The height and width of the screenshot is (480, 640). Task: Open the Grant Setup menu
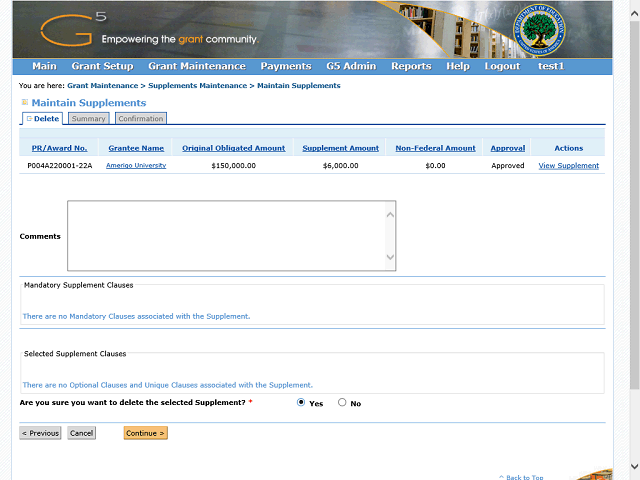point(102,66)
